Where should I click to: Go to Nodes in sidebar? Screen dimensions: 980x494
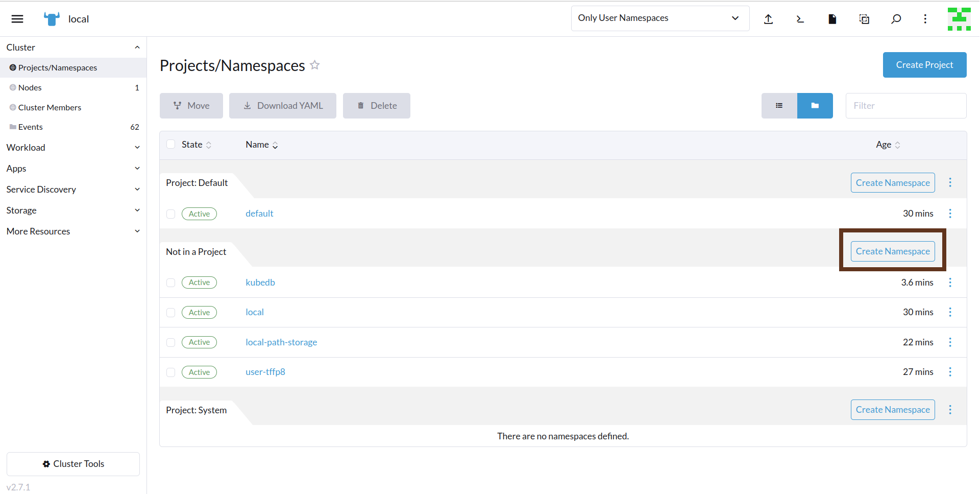click(30, 88)
